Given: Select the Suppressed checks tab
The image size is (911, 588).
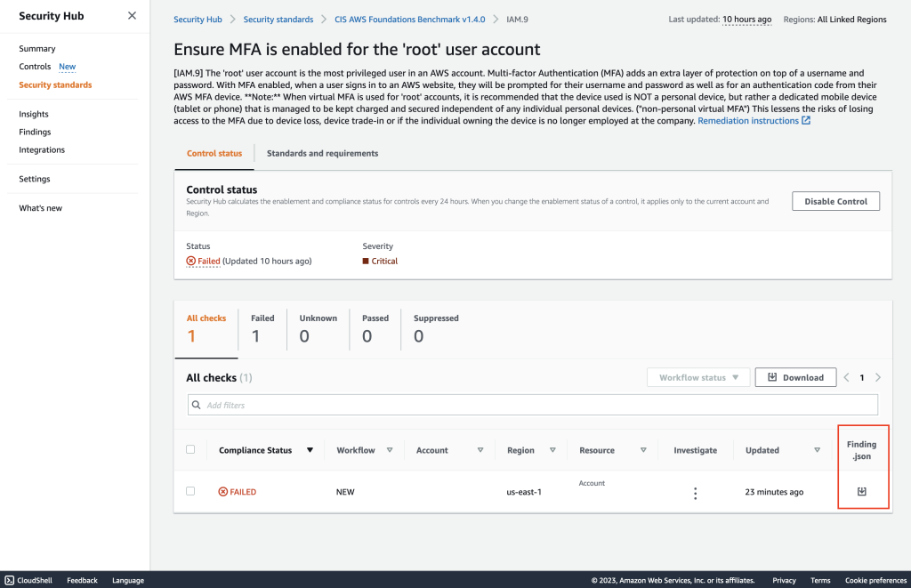Looking at the screenshot, I should (x=436, y=329).
